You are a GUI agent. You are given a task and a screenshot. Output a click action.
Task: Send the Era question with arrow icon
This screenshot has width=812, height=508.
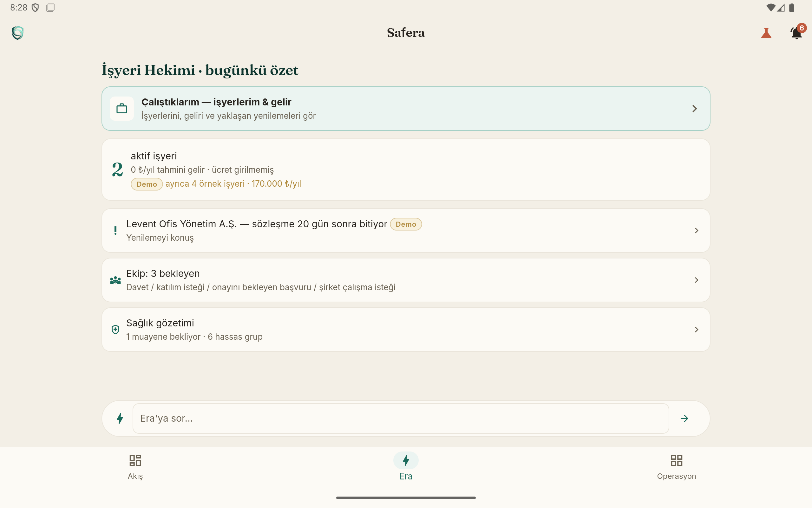(684, 418)
